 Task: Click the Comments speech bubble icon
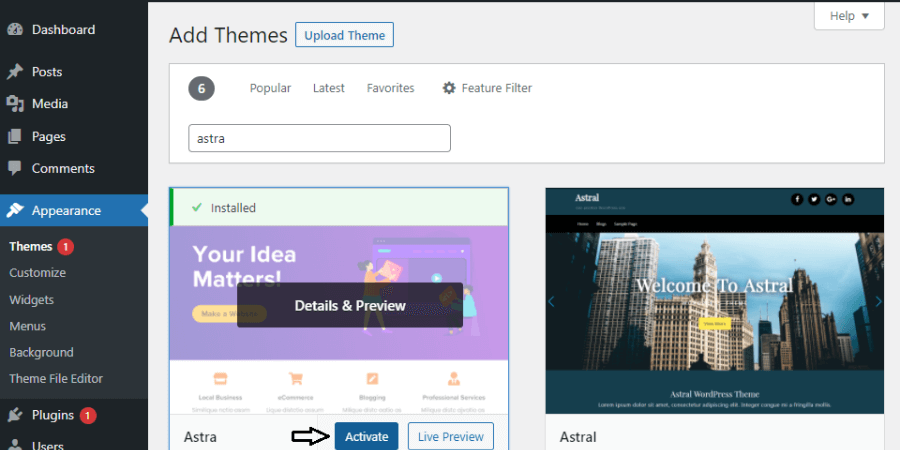(15, 168)
